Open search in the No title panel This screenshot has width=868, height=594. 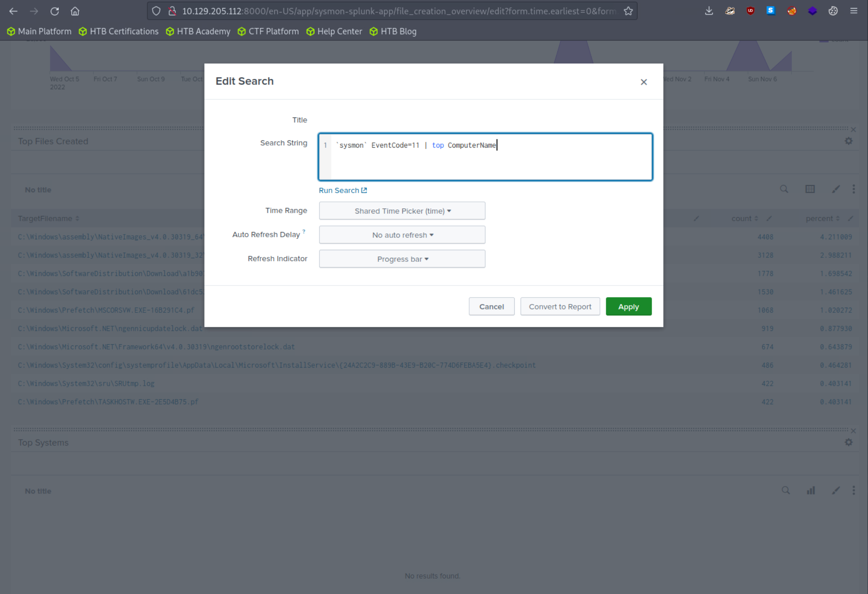784,189
